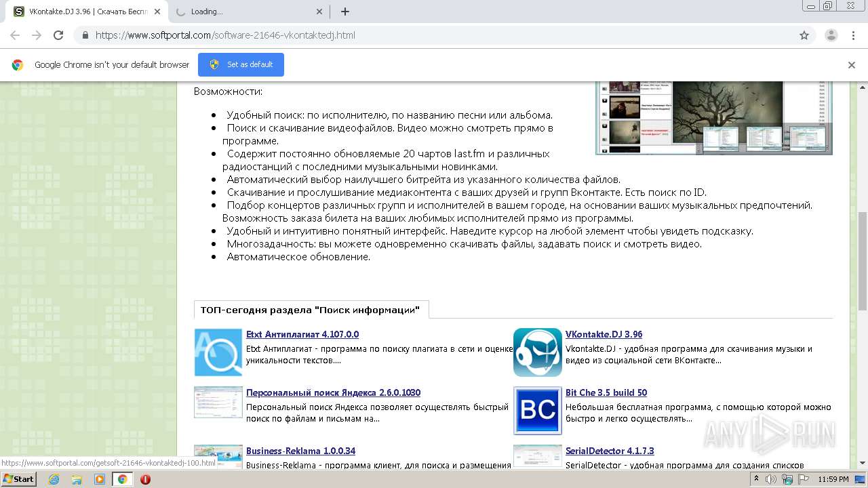The width and height of the screenshot is (868, 488).
Task: Bookmark this page with the star
Action: [804, 35]
